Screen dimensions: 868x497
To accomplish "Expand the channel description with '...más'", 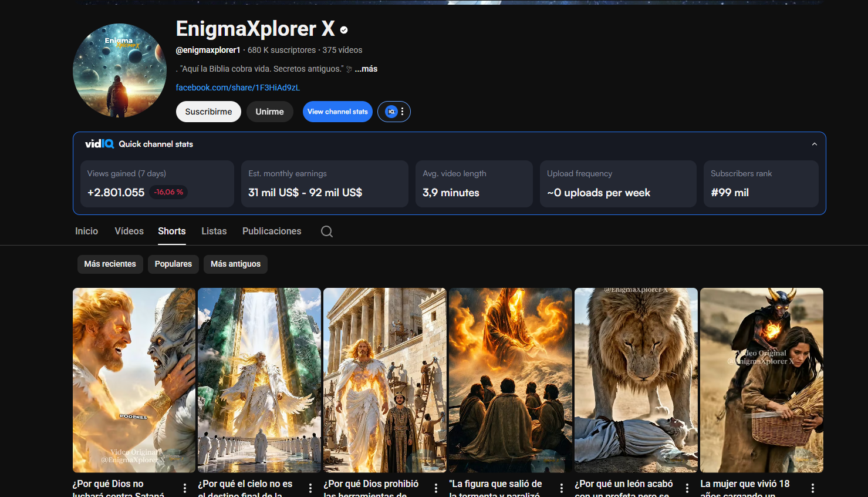I will (366, 69).
